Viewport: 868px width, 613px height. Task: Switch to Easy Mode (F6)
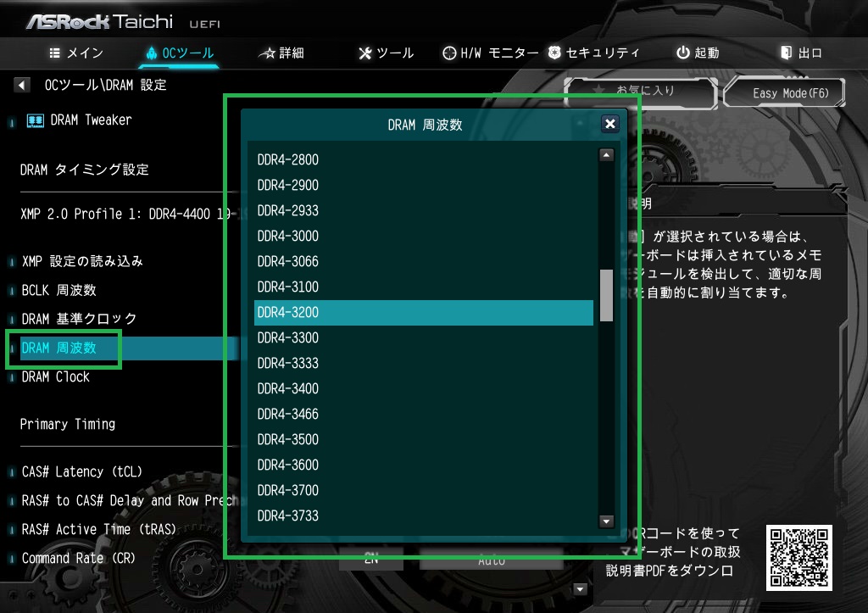tap(784, 92)
